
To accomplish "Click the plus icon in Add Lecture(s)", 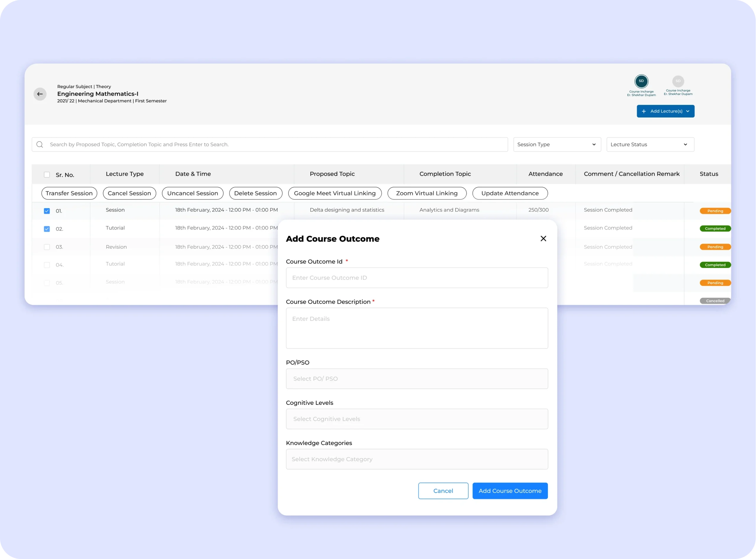I will point(644,111).
